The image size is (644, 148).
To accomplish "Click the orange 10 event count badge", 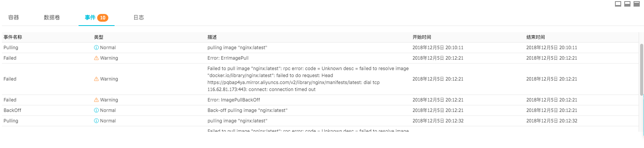I will pyautogui.click(x=103, y=18).
